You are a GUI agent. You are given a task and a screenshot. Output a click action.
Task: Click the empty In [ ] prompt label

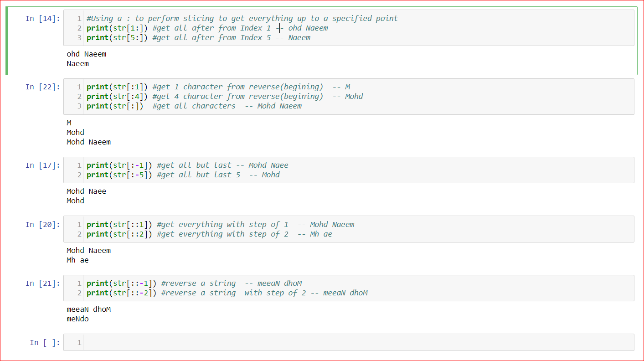[45, 343]
